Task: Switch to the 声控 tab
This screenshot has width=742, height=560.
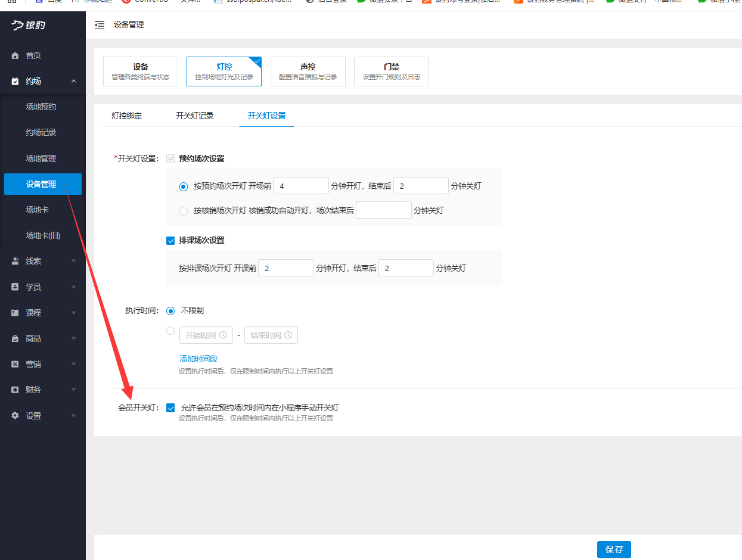Action: pos(308,71)
